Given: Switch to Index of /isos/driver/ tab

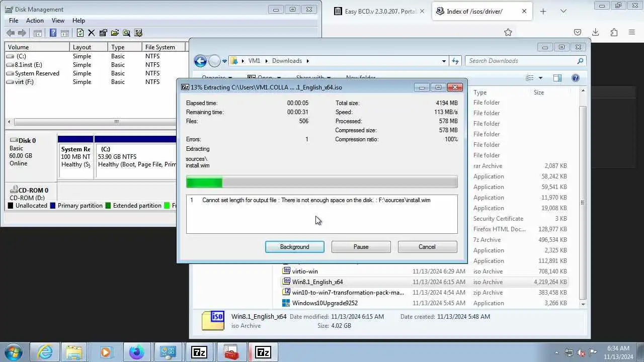Looking at the screenshot, I should tap(482, 11).
